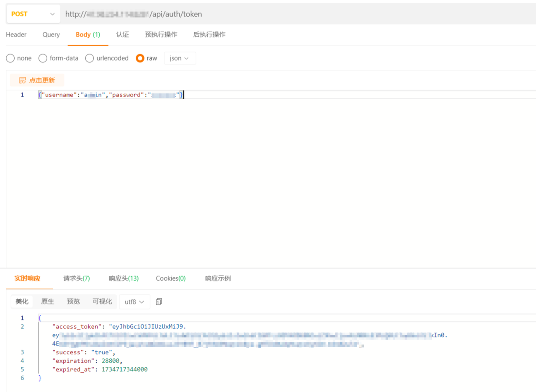Go to the 认证 tab
The width and height of the screenshot is (536, 392).
(x=123, y=35)
